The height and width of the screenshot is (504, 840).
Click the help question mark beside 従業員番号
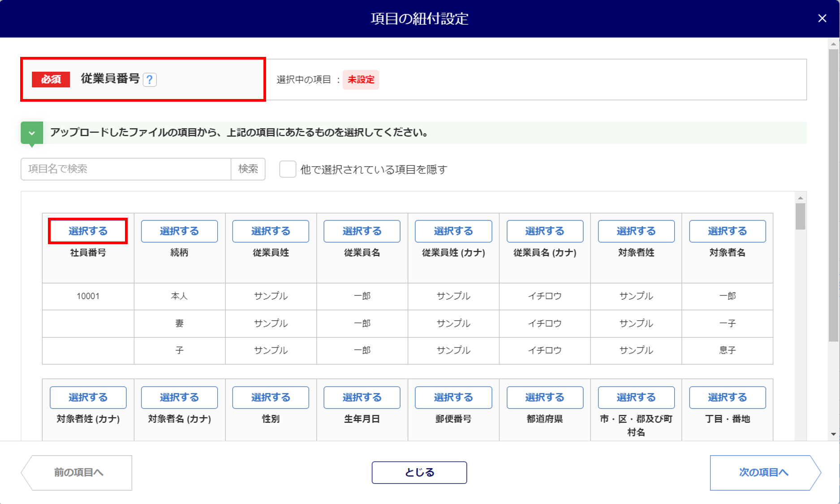[150, 80]
